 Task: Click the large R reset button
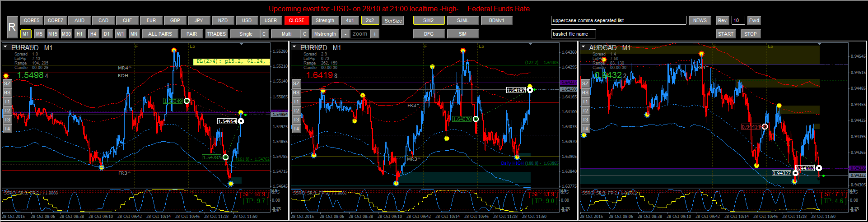tap(12, 27)
